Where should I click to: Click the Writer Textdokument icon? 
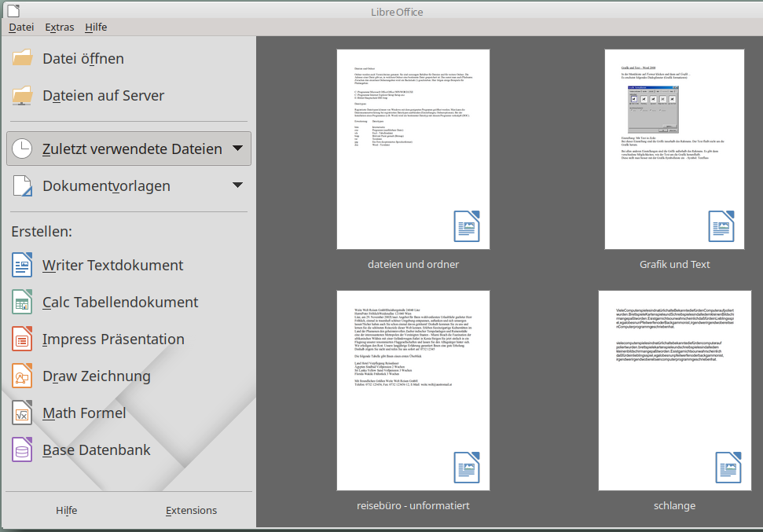[22, 265]
